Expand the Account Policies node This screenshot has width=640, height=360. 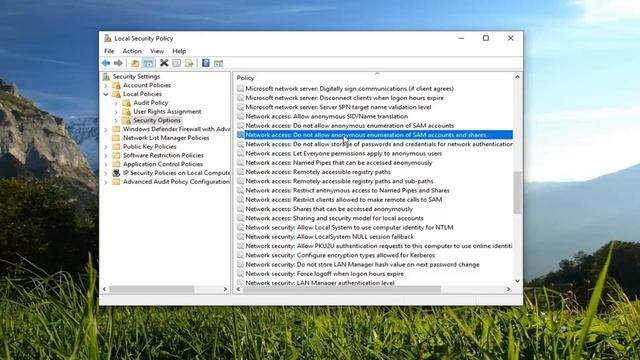(x=106, y=85)
